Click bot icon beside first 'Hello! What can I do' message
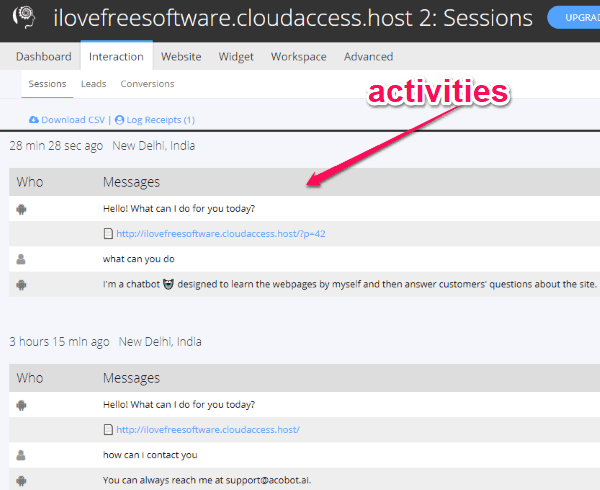The image size is (600, 490). pyautogui.click(x=21, y=209)
